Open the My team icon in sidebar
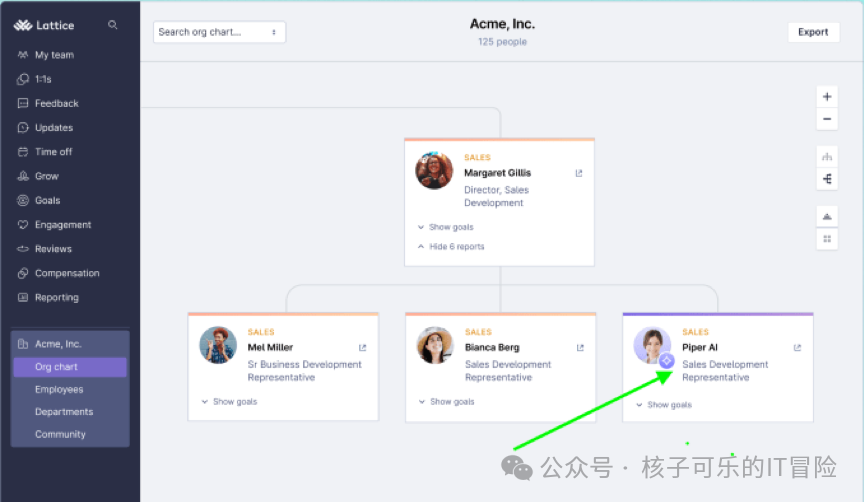This screenshot has width=864, height=502. point(23,55)
